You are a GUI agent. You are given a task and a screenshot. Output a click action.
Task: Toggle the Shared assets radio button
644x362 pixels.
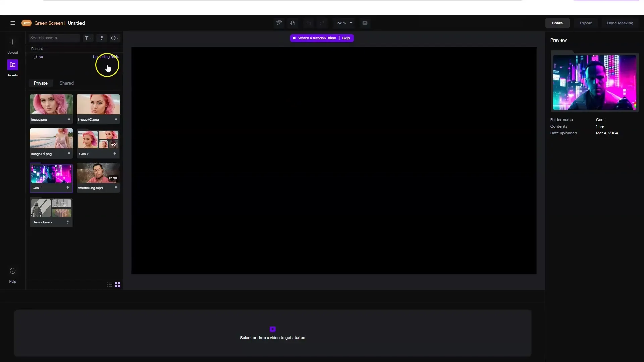(x=66, y=83)
